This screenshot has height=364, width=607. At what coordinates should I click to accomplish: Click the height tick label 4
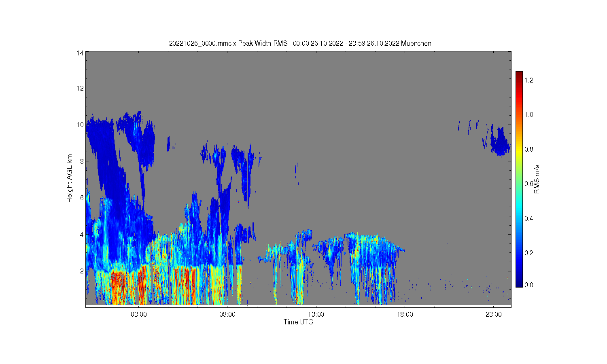pos(82,235)
